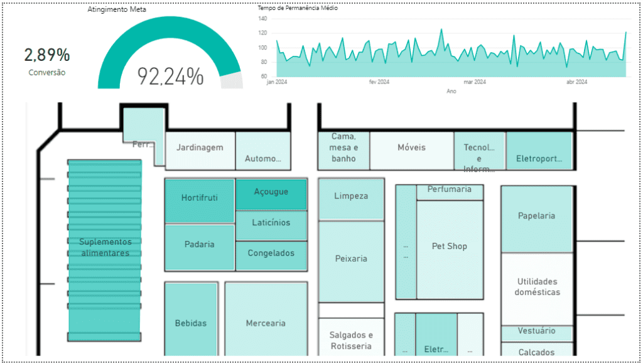643x364 pixels.
Task: Select the Peixaria block
Action: 351,262
